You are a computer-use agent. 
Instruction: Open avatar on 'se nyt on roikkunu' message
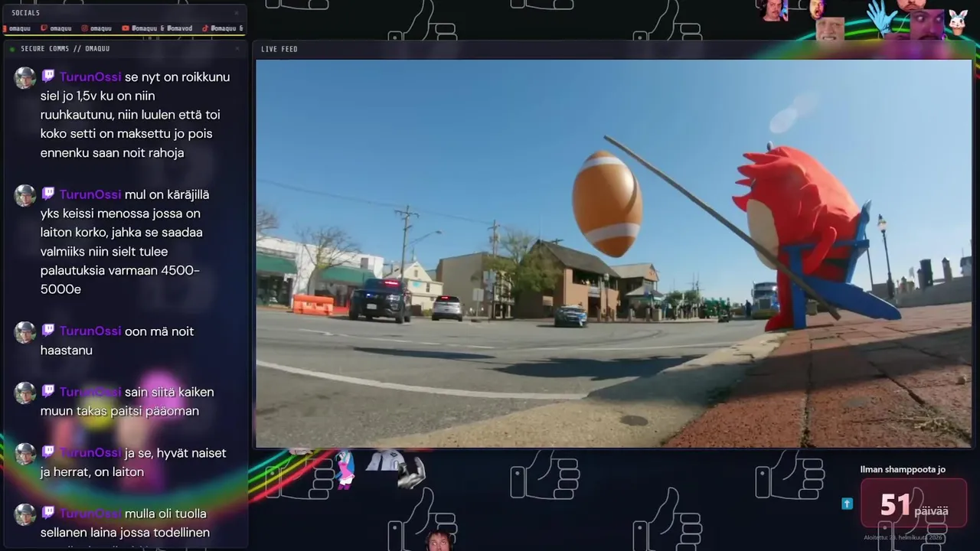[25, 78]
